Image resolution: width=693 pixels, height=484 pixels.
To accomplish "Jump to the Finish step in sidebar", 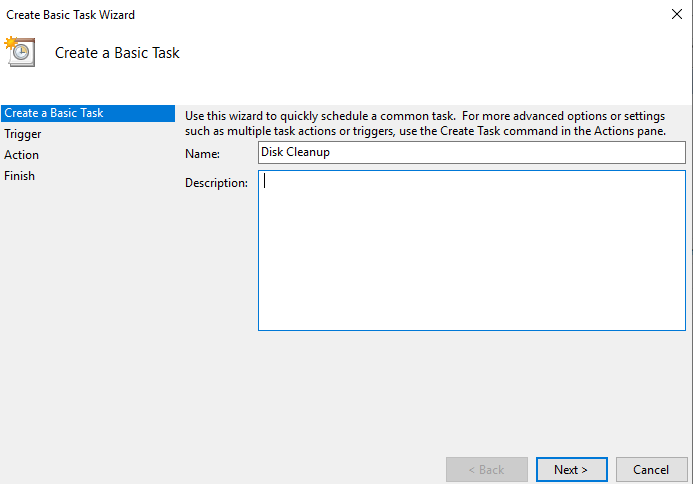I will (x=20, y=176).
